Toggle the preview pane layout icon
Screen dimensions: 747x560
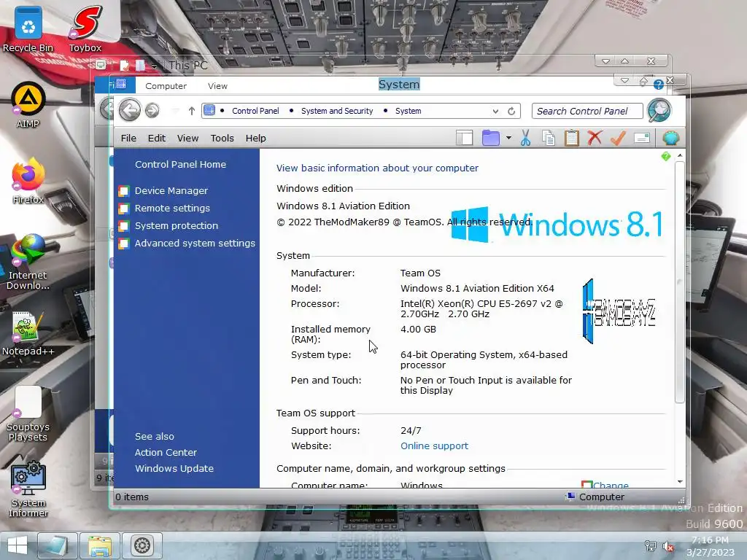[x=464, y=138]
